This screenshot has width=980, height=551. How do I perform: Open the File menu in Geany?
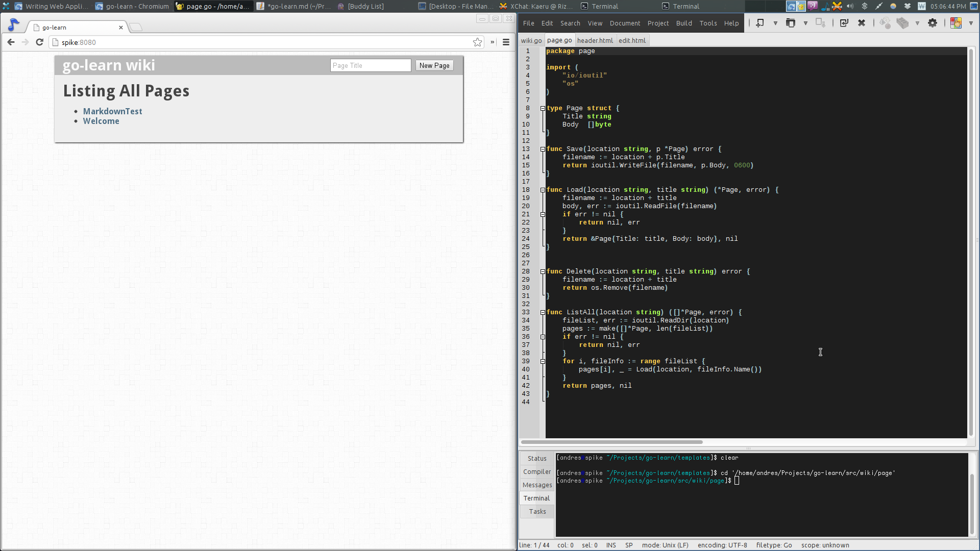[528, 23]
